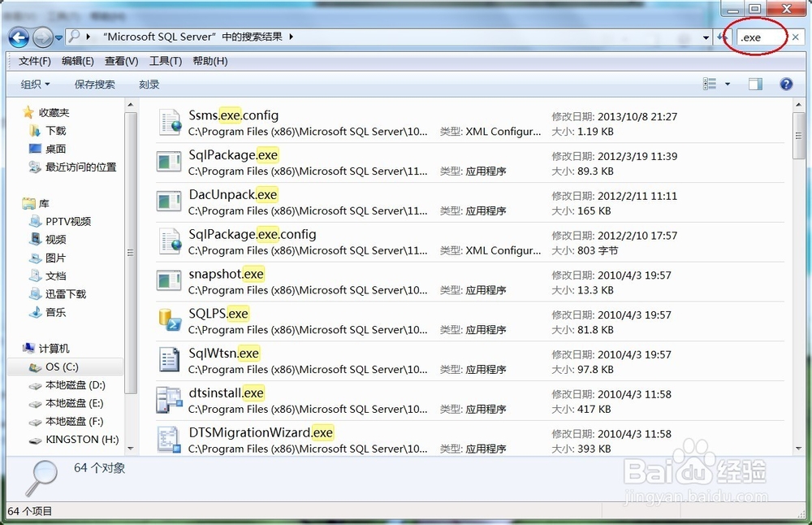This screenshot has height=525, width=812.
Task: Click SqlWtsn.exe icon
Action: [x=169, y=360]
